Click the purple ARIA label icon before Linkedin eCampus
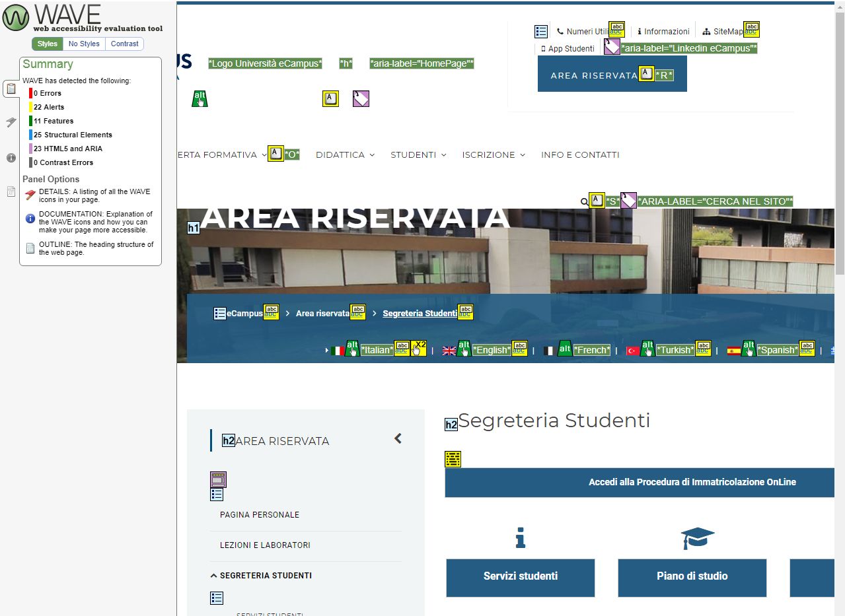 tap(612, 46)
